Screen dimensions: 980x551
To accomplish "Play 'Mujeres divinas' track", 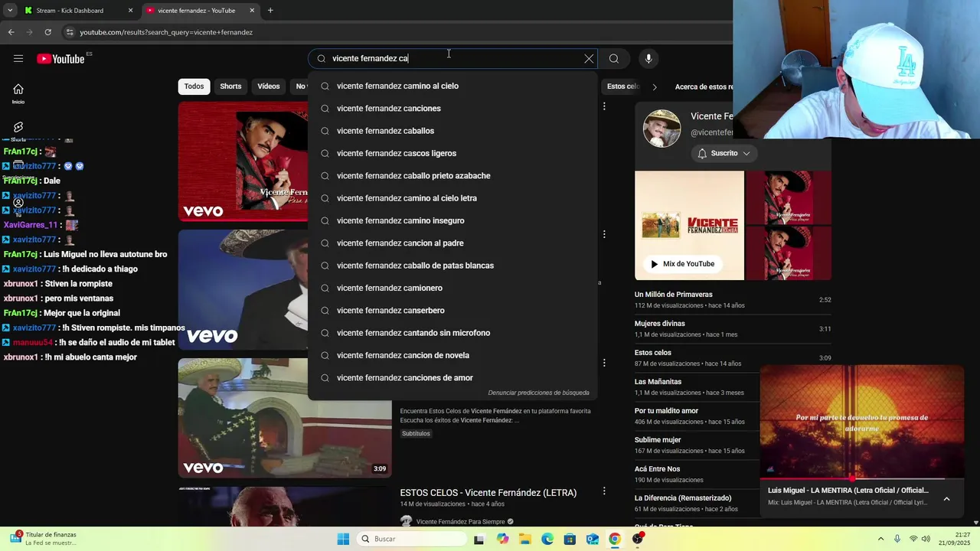I will point(733,328).
